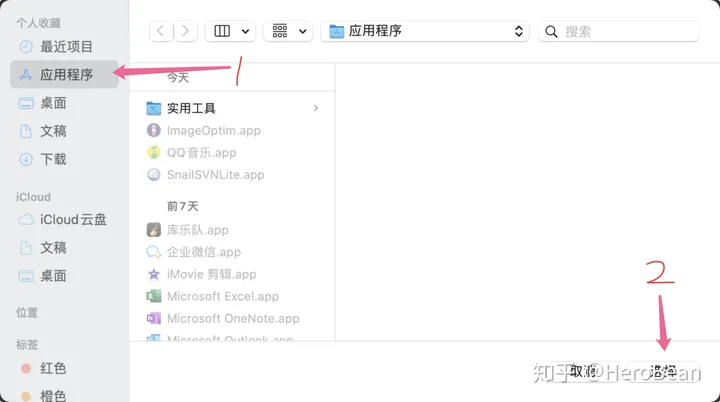This screenshot has height=402, width=720.
Task: Select 下载 in the sidebar
Action: click(x=64, y=159)
